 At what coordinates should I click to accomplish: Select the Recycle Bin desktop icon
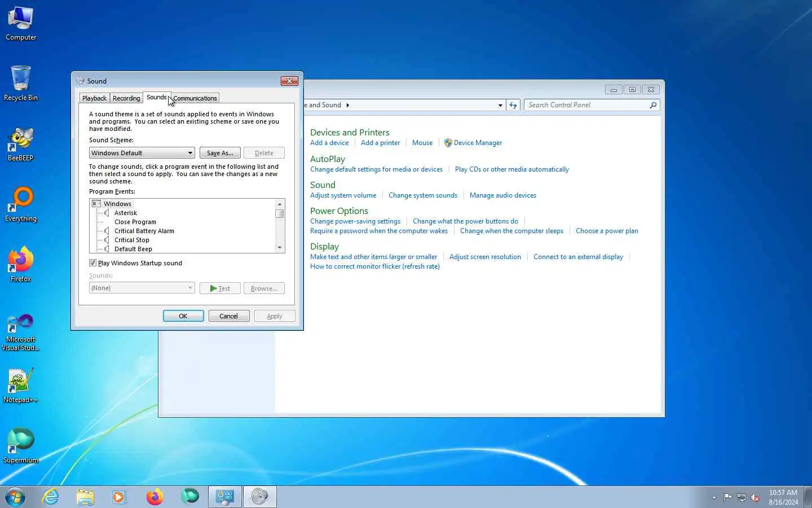21,84
